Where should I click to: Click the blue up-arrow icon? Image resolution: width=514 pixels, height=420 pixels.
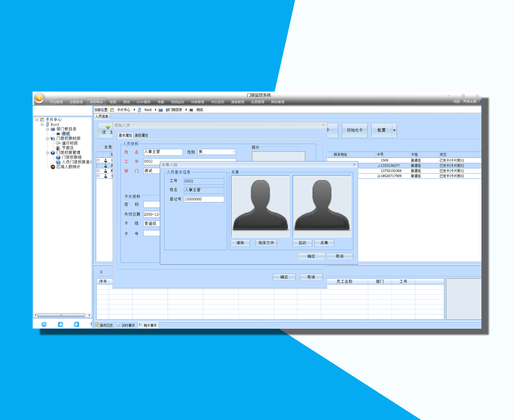76,324
